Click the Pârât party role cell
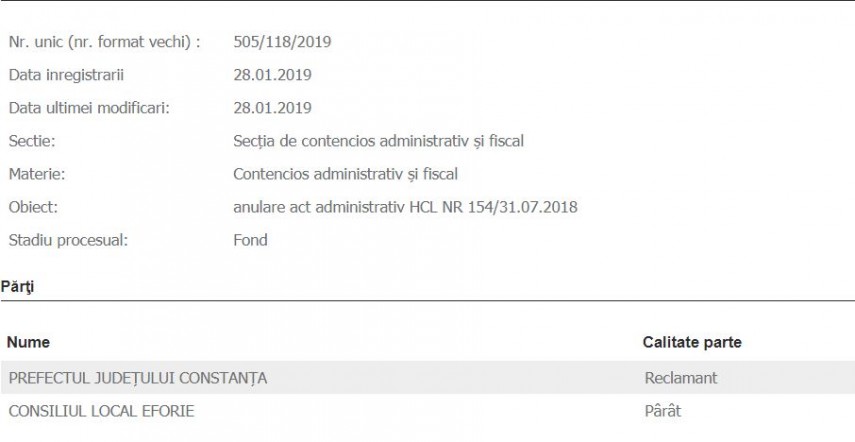This screenshot has width=855, height=442. 664,411
